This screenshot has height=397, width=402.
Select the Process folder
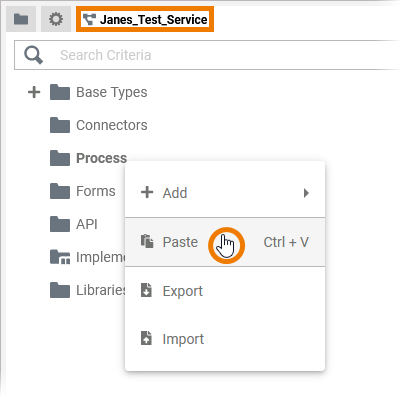(101, 158)
